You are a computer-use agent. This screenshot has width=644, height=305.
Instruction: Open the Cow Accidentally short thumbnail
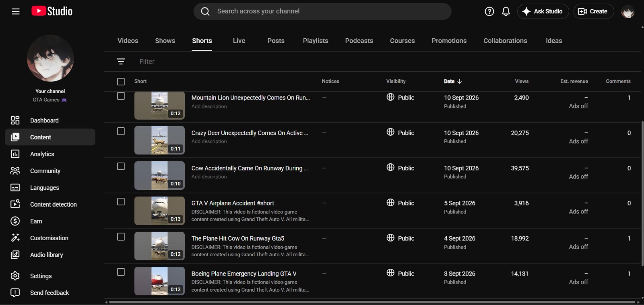(159, 175)
